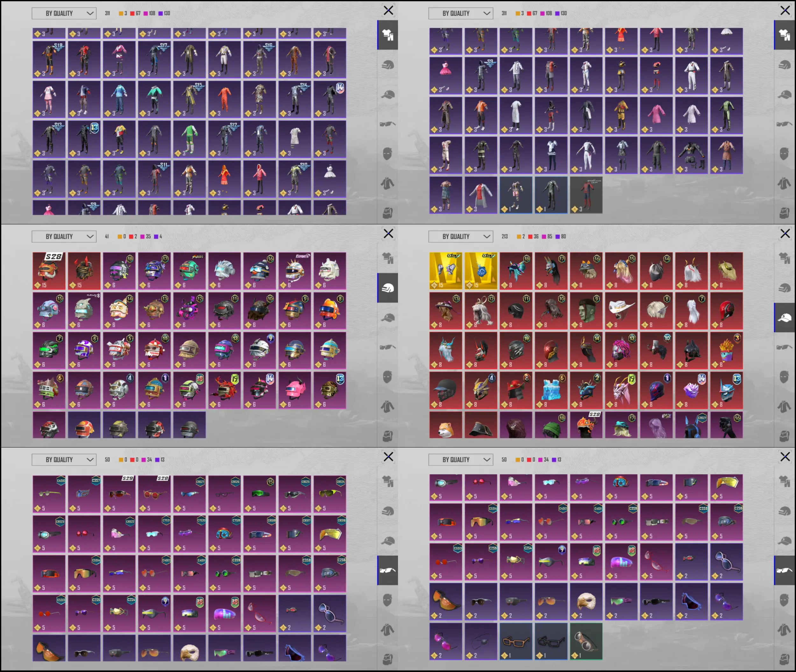
Task: Open the mask tab icon in the 41-item helmet panel
Action: pyautogui.click(x=387, y=377)
